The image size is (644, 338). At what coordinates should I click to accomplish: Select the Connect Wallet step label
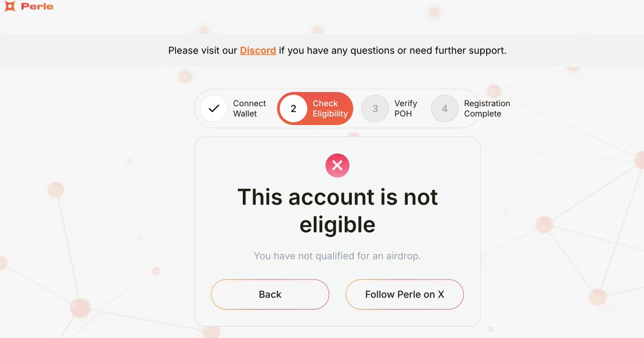point(249,109)
